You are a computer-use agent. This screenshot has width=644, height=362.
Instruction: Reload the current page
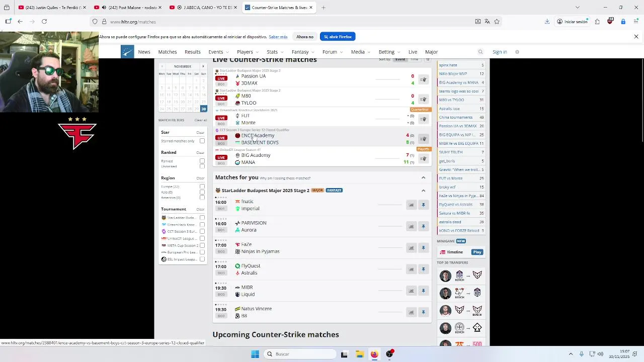(44, 22)
